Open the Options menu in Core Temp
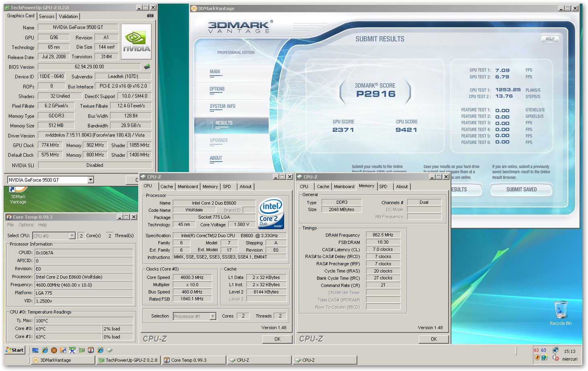Screen dimensions: 588x371 click(x=26, y=225)
